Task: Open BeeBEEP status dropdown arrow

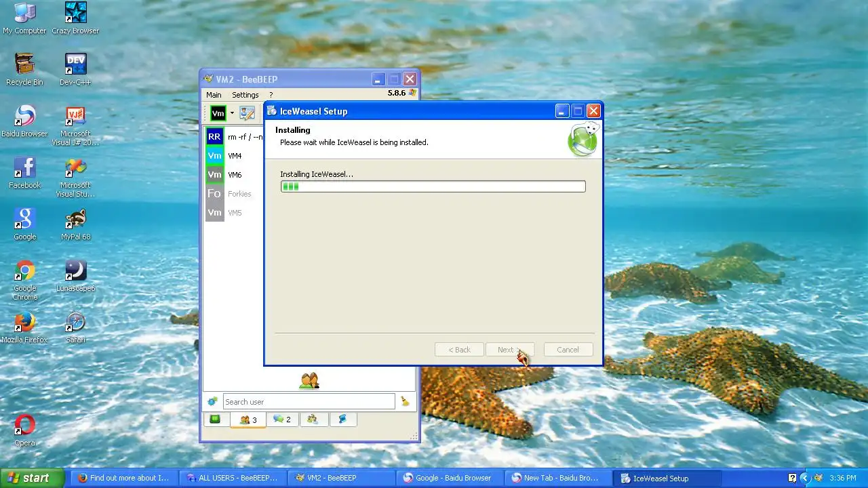Action: click(x=232, y=113)
